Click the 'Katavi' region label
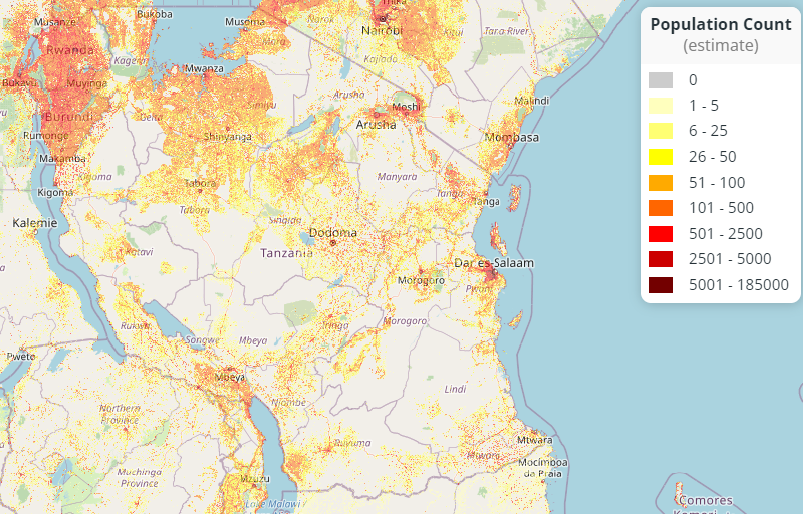Viewport: 803px width, 514px height. pyautogui.click(x=139, y=252)
